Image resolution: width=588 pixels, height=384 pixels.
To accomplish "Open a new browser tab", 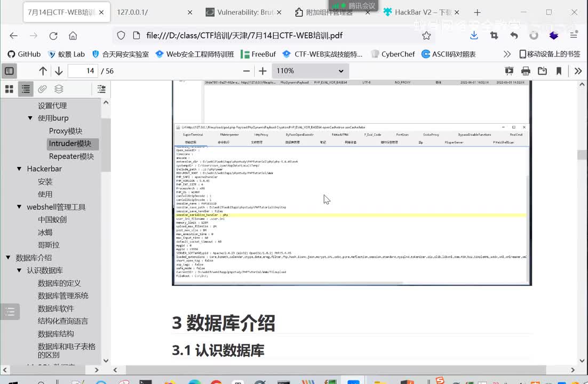I will [477, 12].
